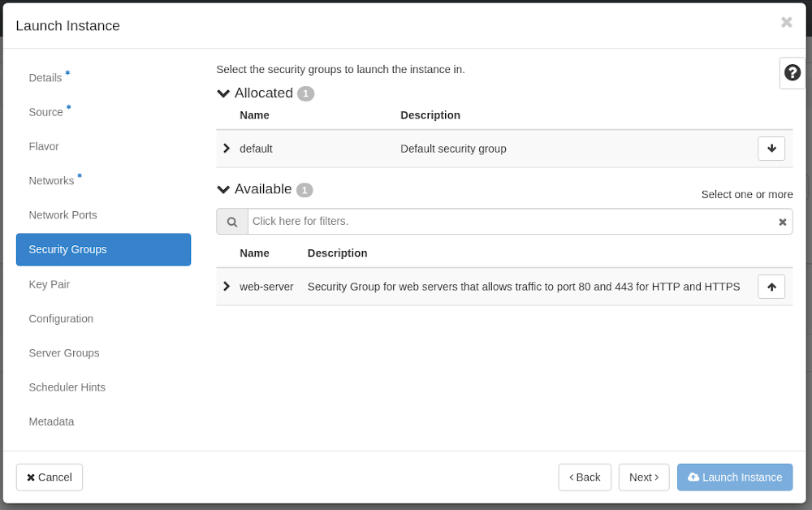Click the Available table Name header

pos(254,253)
